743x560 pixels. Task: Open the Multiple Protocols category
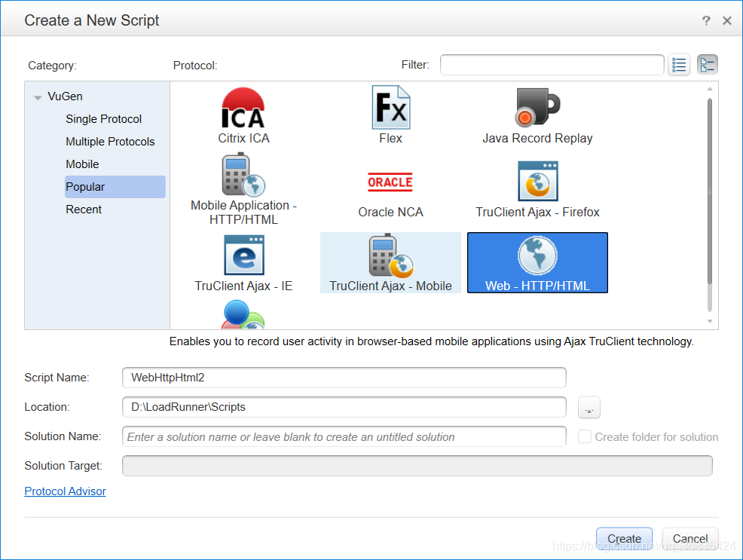[110, 142]
